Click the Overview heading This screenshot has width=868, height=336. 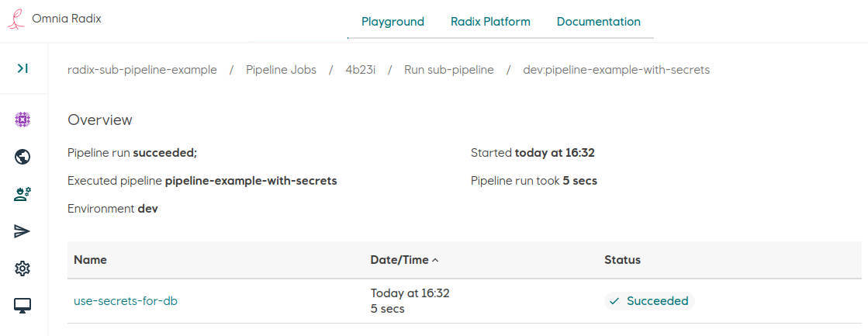point(99,120)
